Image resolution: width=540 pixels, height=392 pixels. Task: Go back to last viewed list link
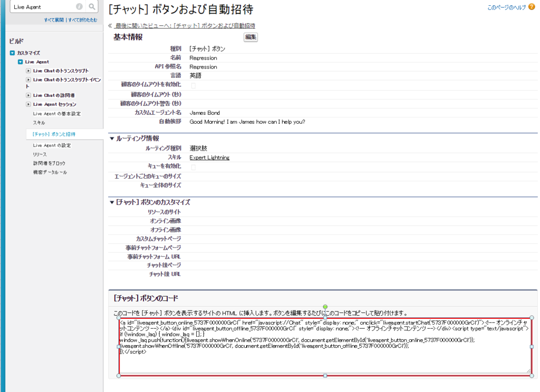tap(185, 25)
